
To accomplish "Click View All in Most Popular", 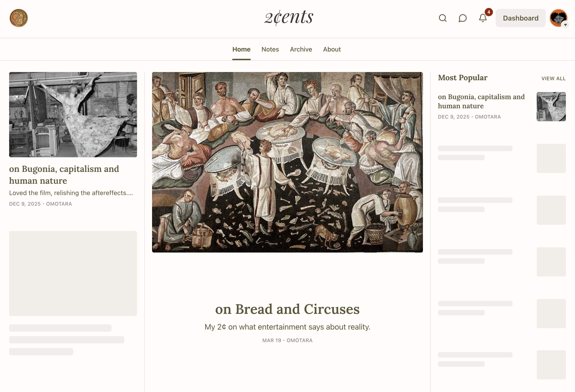I will tap(553, 78).
